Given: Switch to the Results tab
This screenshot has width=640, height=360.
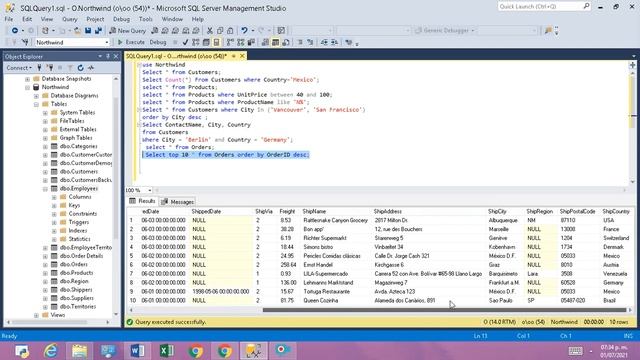Looking at the screenshot, I should [142, 201].
